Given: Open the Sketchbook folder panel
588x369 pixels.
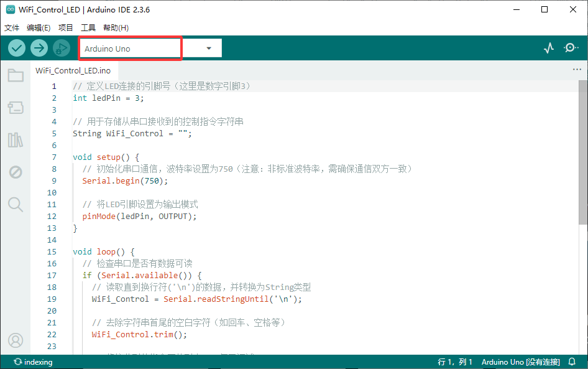Looking at the screenshot, I should (16, 75).
